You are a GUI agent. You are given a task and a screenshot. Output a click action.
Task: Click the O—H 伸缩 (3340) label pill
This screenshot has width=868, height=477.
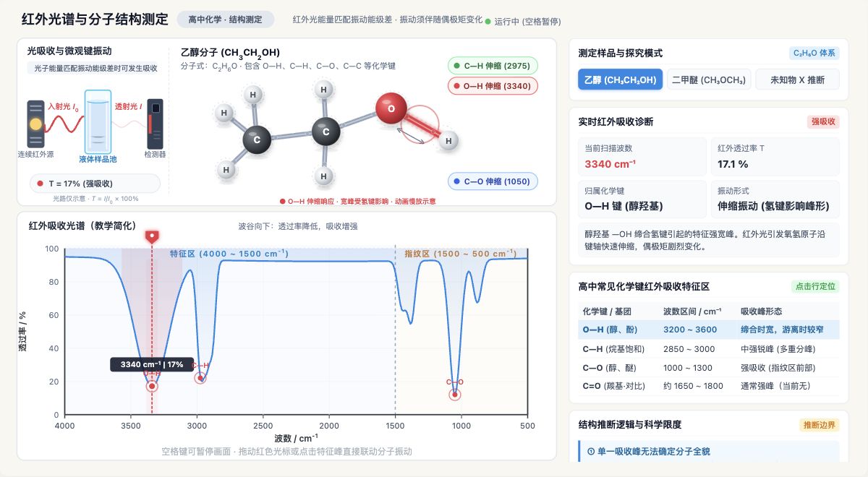493,86
